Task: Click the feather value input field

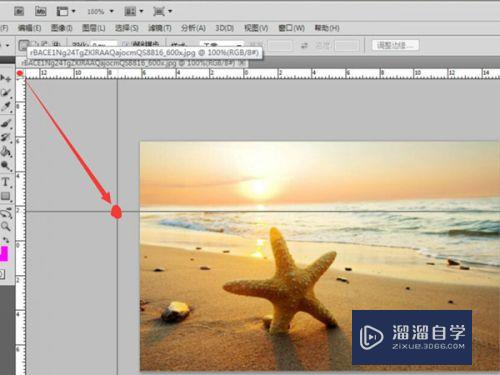Action: (x=104, y=45)
